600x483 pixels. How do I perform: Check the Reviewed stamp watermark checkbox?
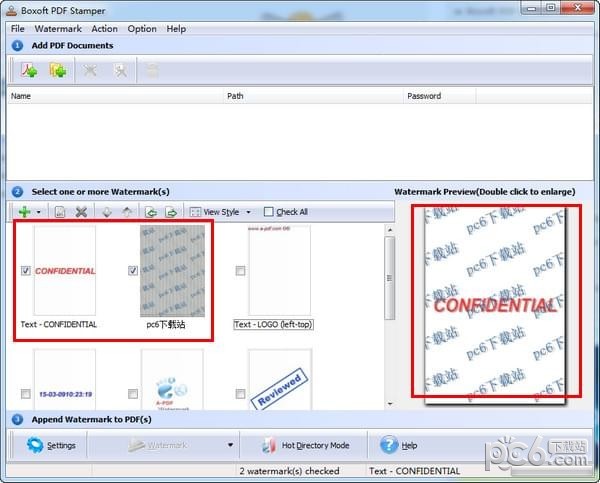pos(240,393)
